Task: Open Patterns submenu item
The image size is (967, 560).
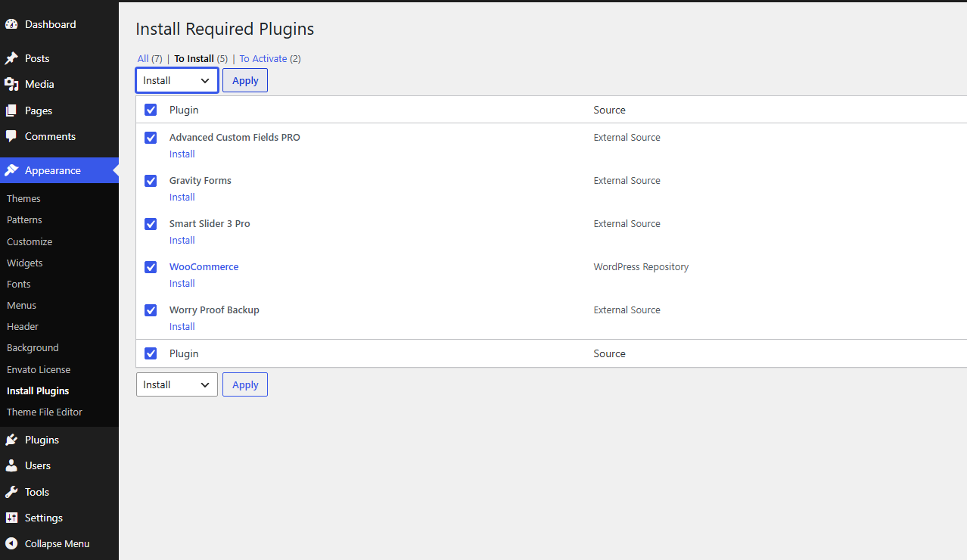Action: click(x=24, y=219)
